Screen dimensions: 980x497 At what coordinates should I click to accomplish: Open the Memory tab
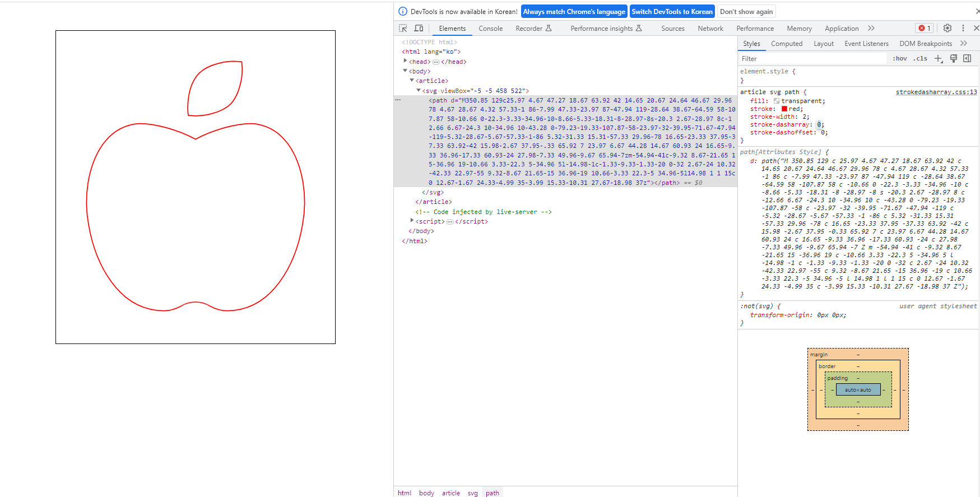click(799, 29)
